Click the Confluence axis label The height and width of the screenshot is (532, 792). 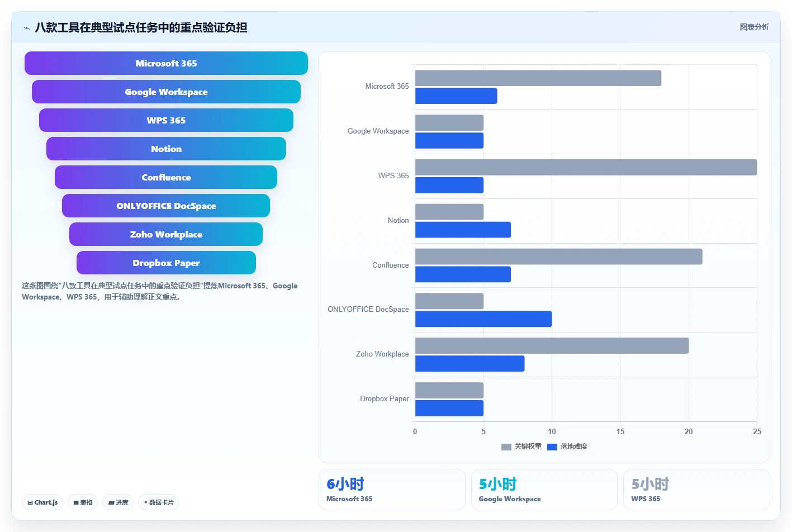[x=391, y=265]
